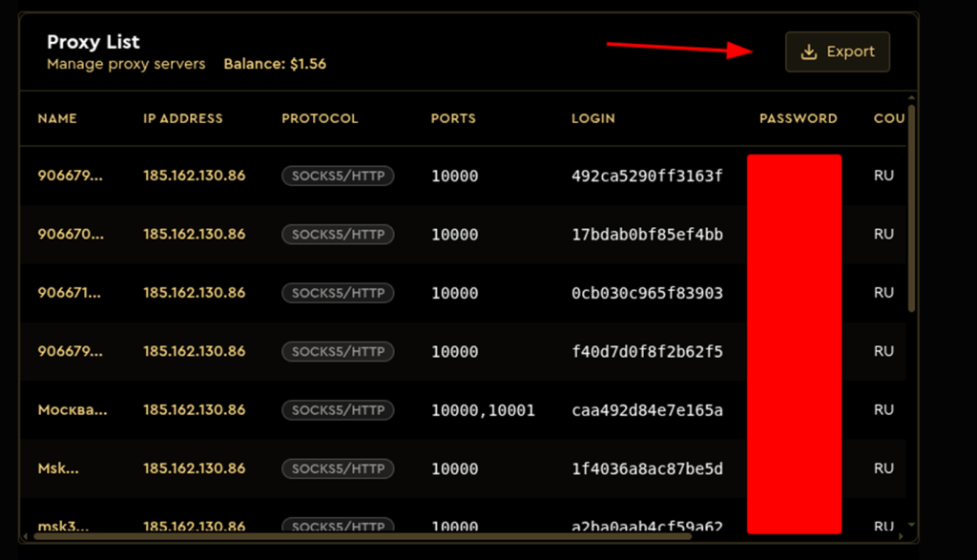Click the PROTOCOL column header

320,119
